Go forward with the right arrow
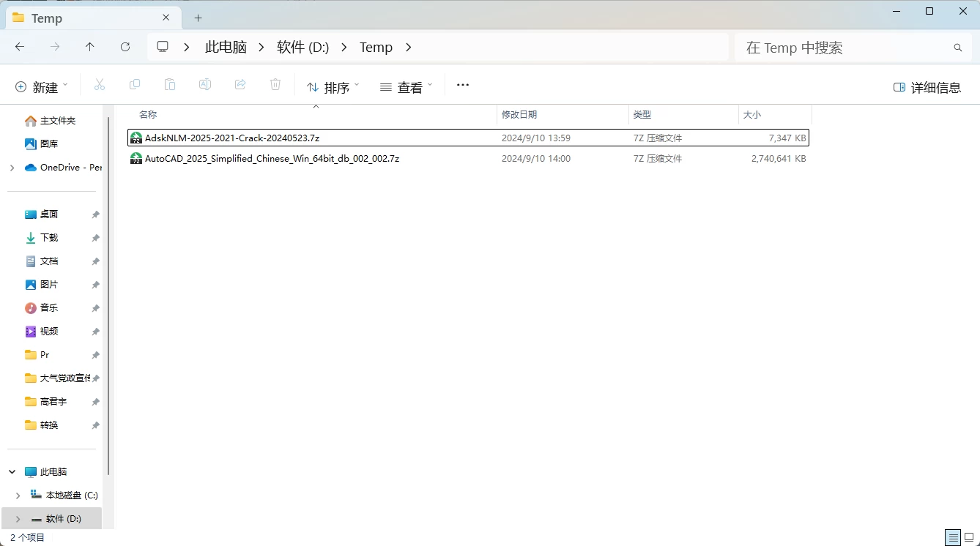The image size is (980, 546). [55, 47]
